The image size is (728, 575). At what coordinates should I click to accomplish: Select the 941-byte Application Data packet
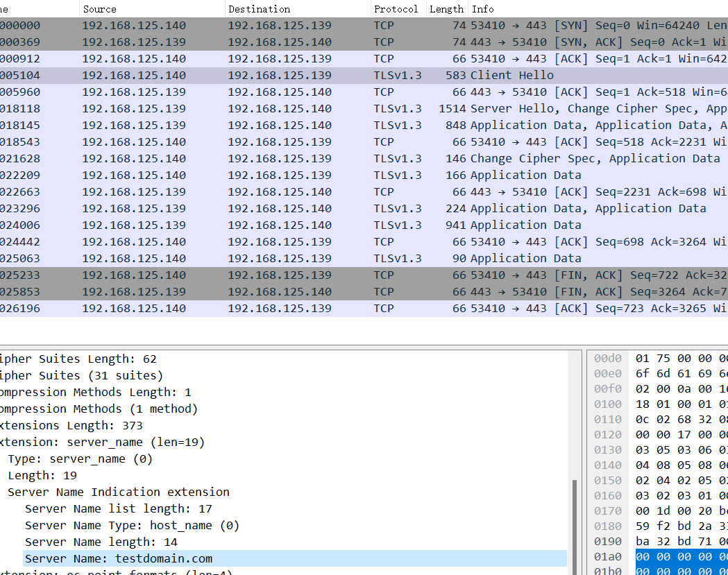pos(525,225)
